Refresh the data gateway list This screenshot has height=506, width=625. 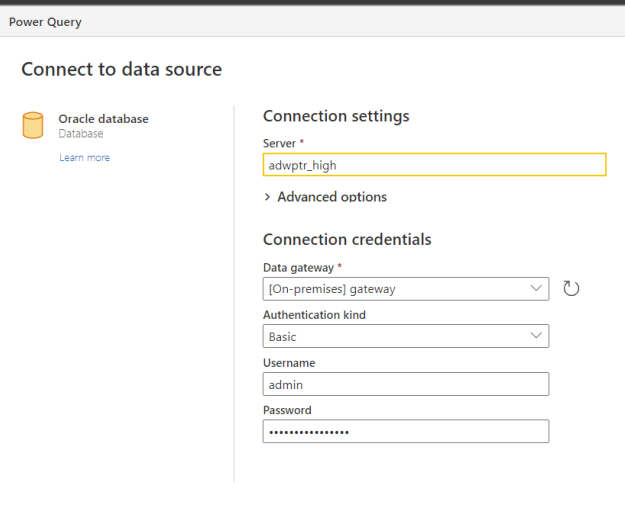pyautogui.click(x=571, y=289)
